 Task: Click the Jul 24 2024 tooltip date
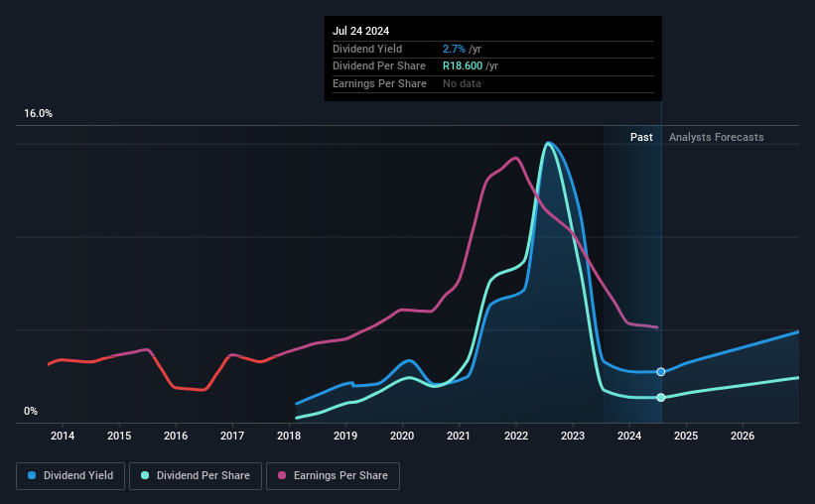(360, 31)
